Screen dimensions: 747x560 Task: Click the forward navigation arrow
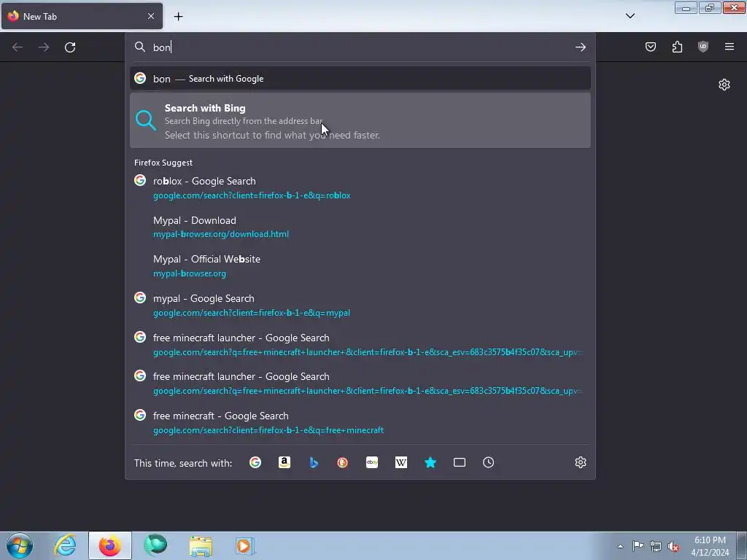coord(44,47)
